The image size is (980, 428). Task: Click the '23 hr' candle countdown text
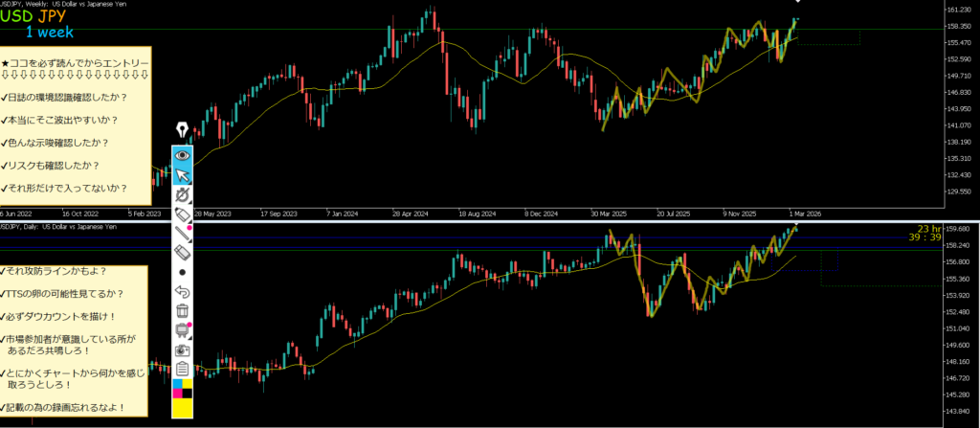tap(928, 229)
